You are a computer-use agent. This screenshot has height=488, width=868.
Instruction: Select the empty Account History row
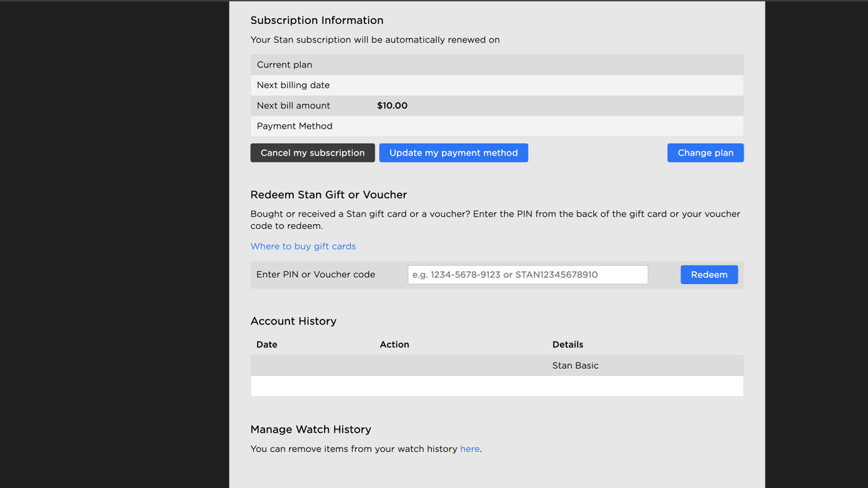(x=497, y=385)
